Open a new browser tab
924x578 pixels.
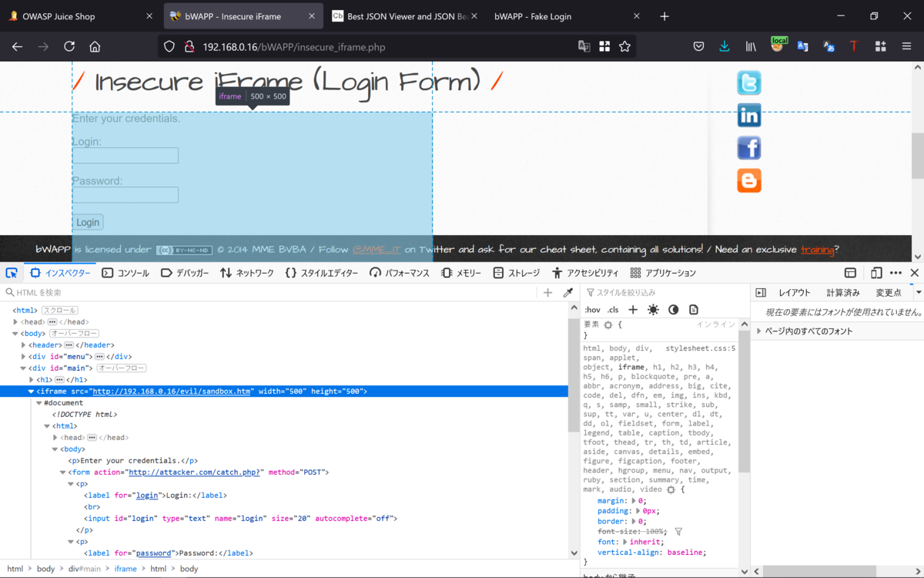[665, 16]
